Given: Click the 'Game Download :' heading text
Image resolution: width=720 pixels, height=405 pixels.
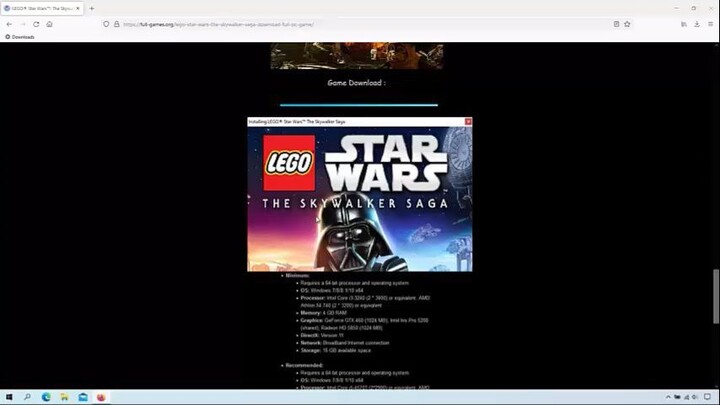Looking at the screenshot, I should [x=356, y=83].
